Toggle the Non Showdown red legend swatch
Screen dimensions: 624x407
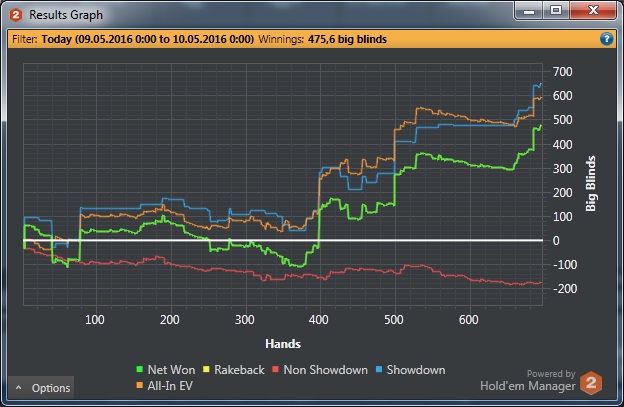click(275, 370)
